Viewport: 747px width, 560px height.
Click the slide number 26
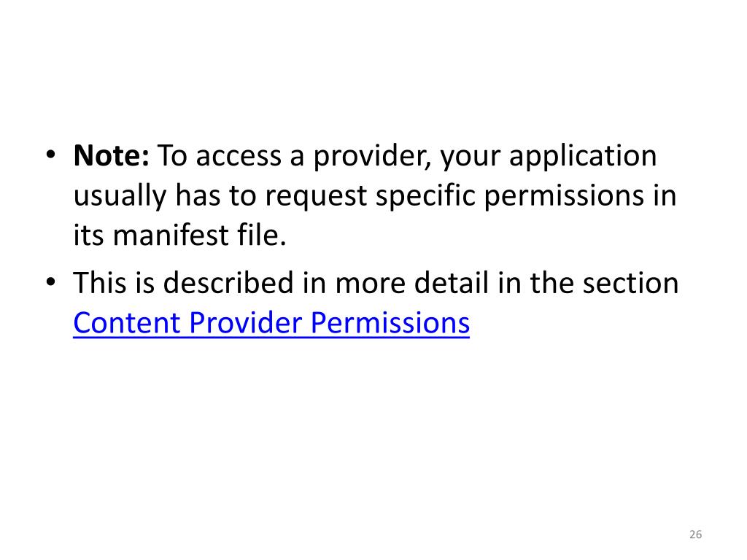pyautogui.click(x=695, y=534)
